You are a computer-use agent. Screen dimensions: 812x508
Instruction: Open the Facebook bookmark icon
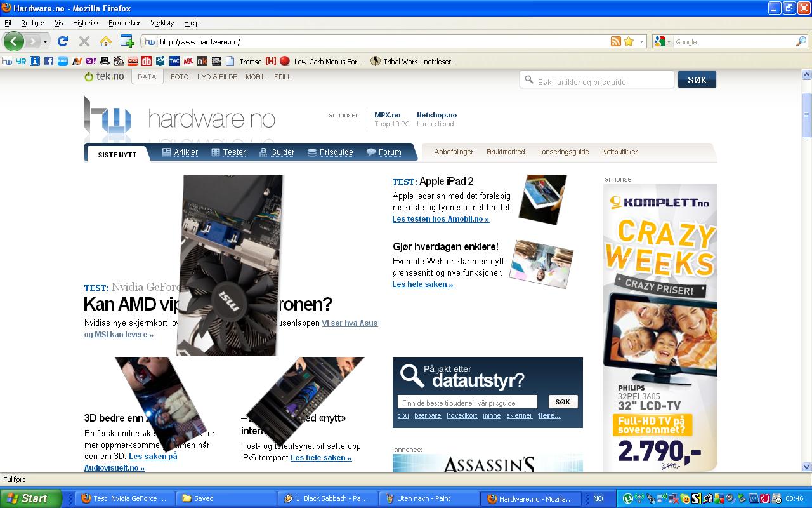point(48,62)
